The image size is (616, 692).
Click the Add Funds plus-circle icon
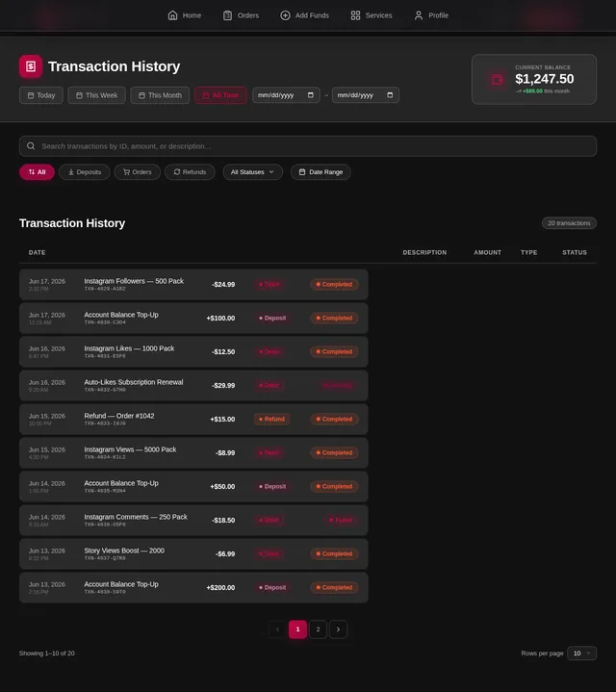[x=286, y=15]
